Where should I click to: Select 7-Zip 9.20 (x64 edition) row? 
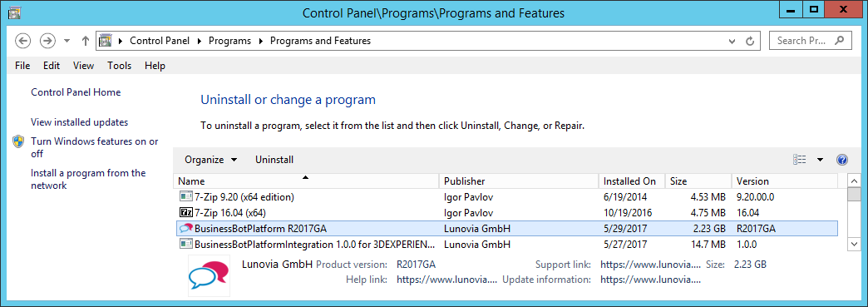[x=506, y=196]
